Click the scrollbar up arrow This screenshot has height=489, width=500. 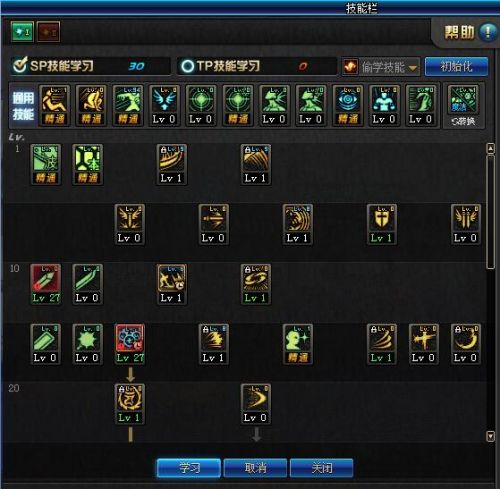(x=490, y=148)
